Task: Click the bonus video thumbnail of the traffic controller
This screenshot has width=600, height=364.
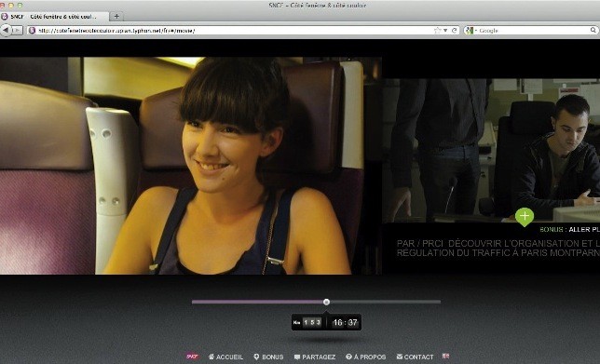Action: [491, 150]
